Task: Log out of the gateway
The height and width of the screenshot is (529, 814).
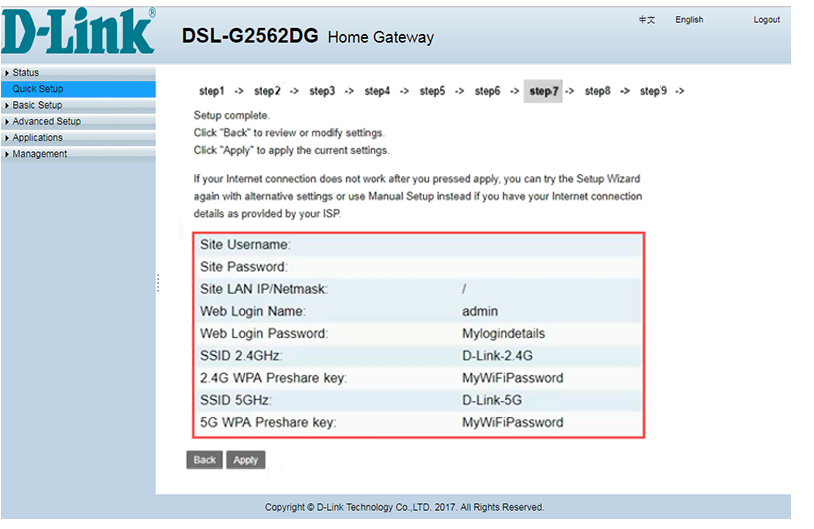Action: coord(766,20)
